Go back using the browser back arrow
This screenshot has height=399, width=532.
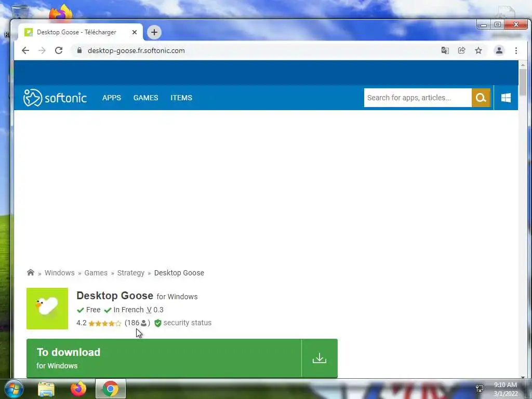pyautogui.click(x=25, y=50)
